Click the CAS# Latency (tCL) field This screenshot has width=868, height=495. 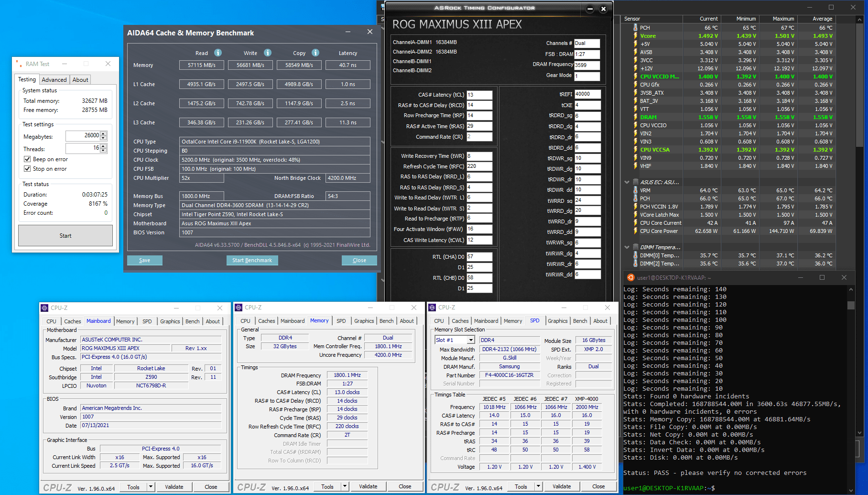479,95
